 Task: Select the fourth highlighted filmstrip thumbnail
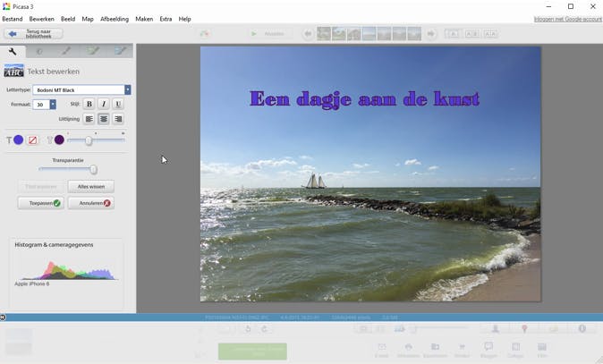click(x=369, y=34)
